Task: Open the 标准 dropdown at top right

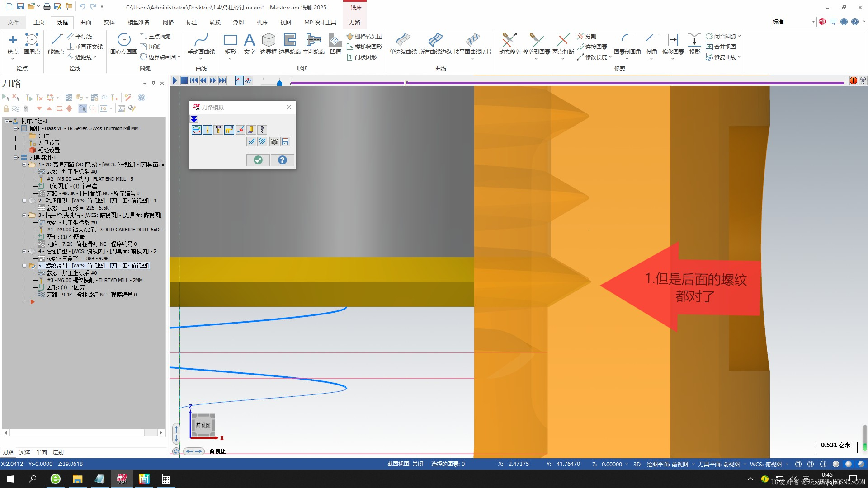Action: [813, 22]
